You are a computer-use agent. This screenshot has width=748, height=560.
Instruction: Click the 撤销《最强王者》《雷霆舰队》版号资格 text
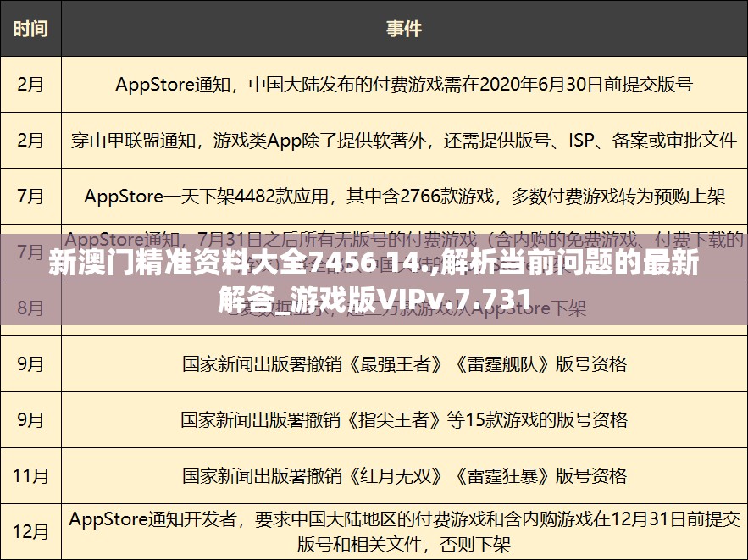click(404, 364)
